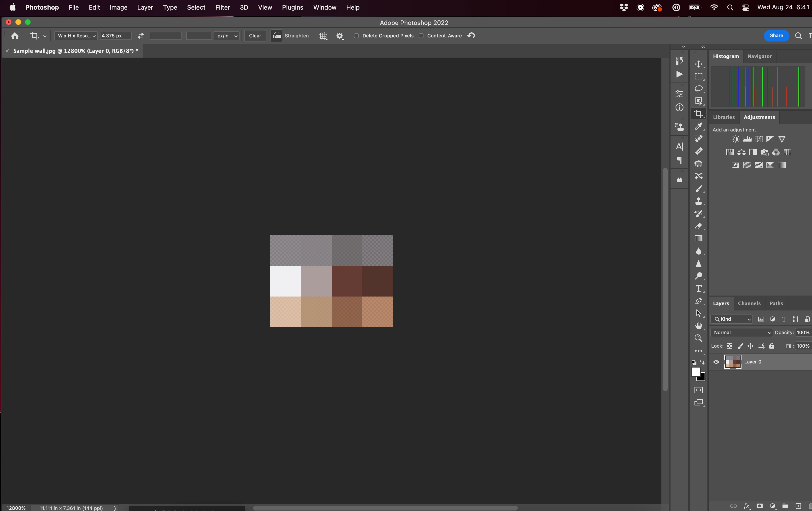The width and height of the screenshot is (812, 511).
Task: Enable Delete Cropped Pixels checkbox
Action: 356,36
